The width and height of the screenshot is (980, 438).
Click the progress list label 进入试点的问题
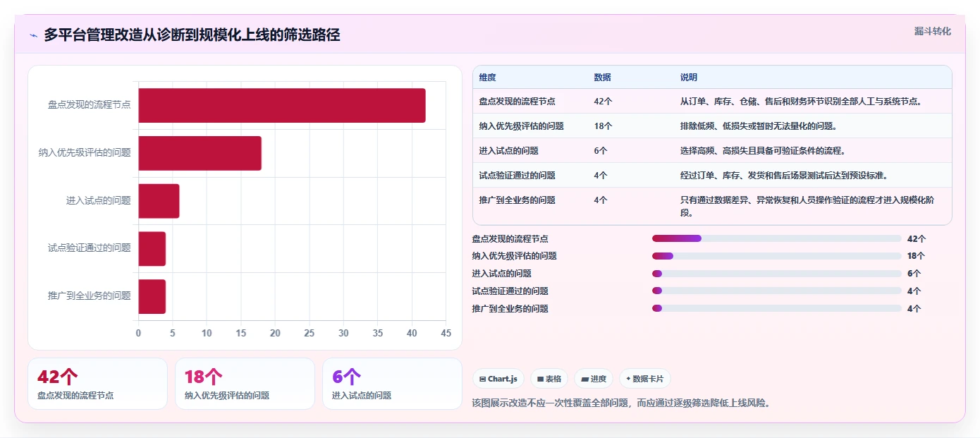point(502,274)
